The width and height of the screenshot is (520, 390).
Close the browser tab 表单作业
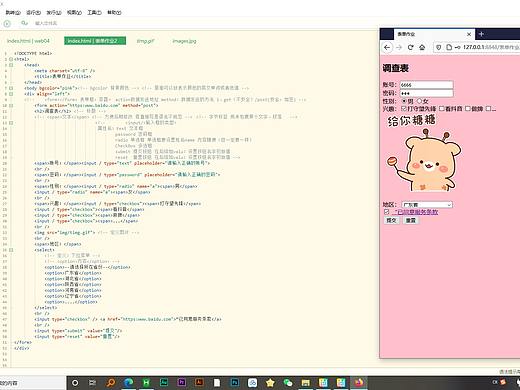(469, 34)
